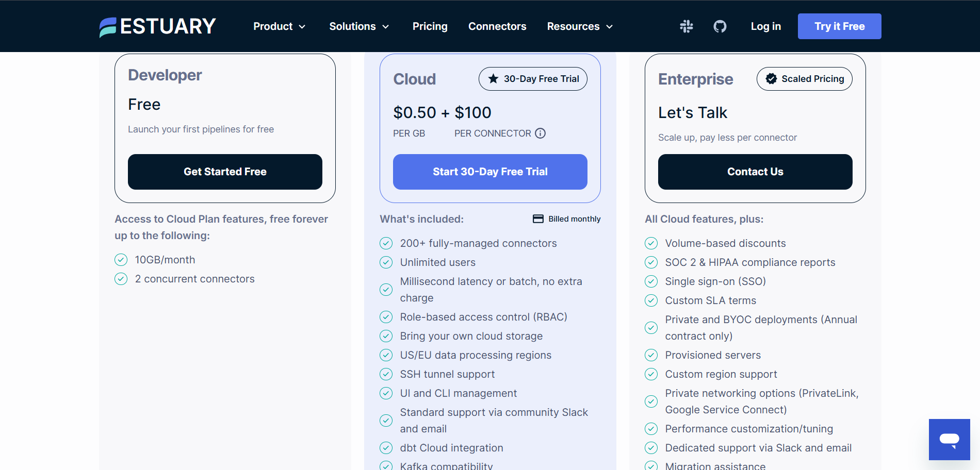Screen dimensions: 980x470
Task: Click 'Millisecond latency or batch' feature text
Action: pos(491,290)
